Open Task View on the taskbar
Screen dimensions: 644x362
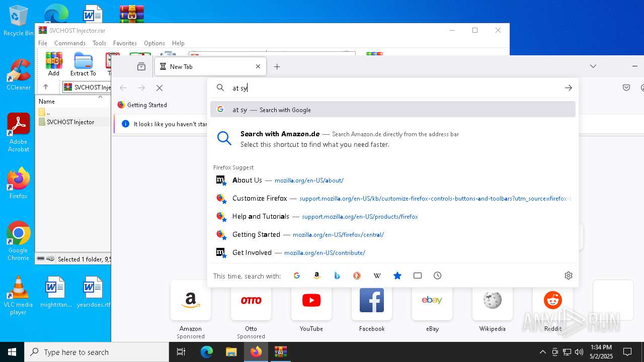pos(181,352)
